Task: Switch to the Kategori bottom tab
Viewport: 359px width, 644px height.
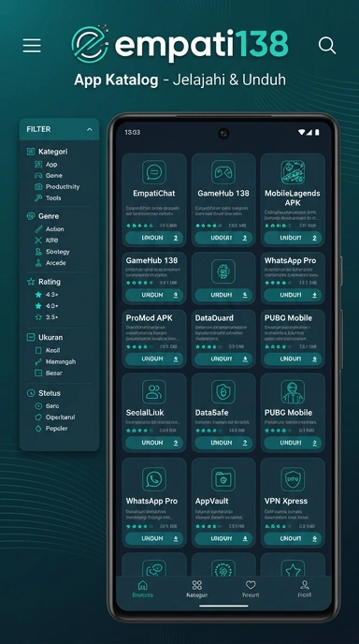Action: (197, 589)
